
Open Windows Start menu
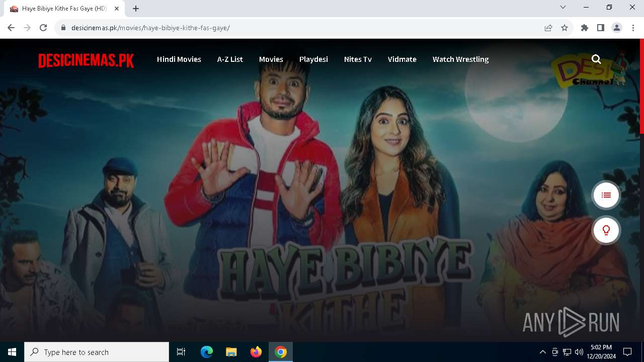12,352
